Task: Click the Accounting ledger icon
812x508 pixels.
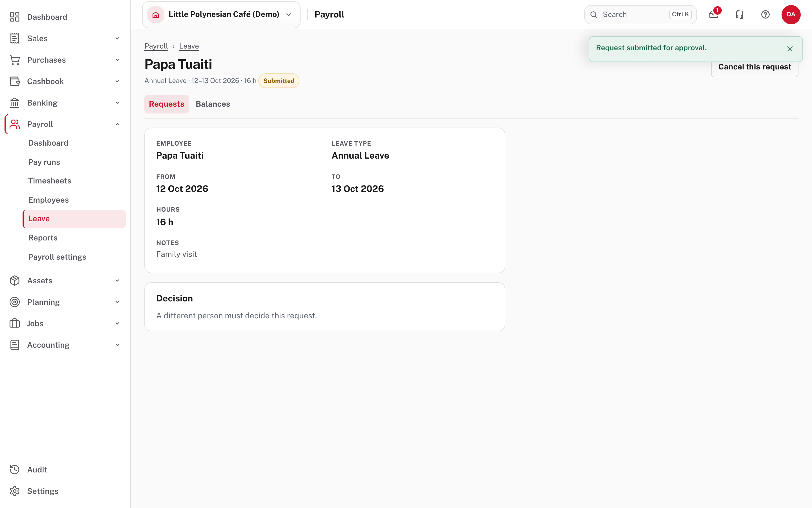Action: click(14, 345)
